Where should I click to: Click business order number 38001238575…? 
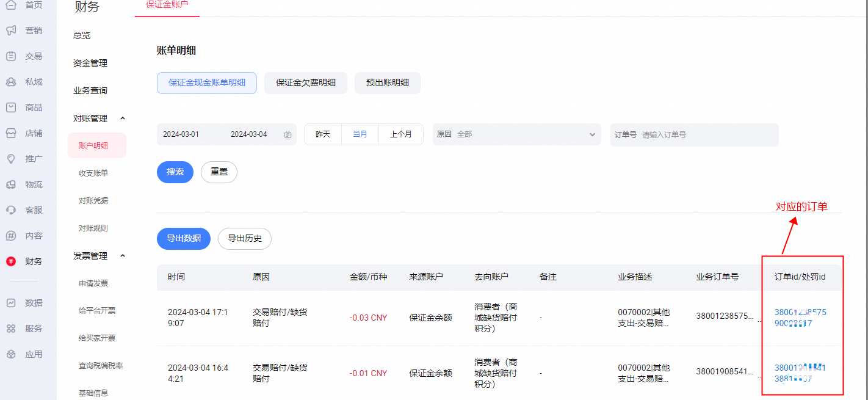click(725, 316)
